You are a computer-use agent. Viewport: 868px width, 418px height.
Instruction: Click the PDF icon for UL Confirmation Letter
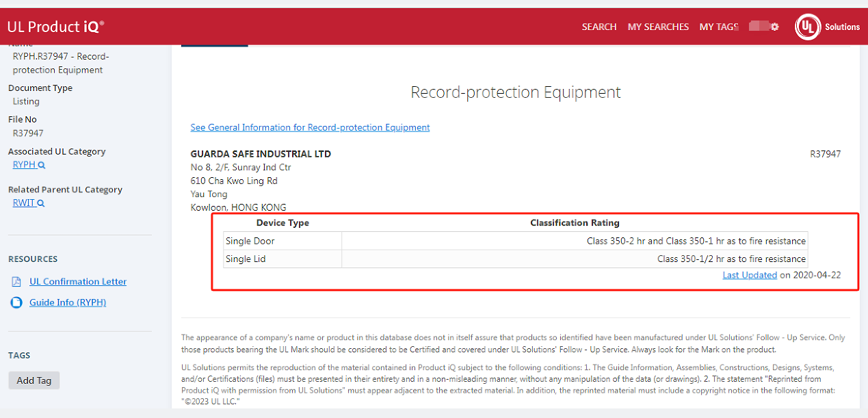click(16, 282)
